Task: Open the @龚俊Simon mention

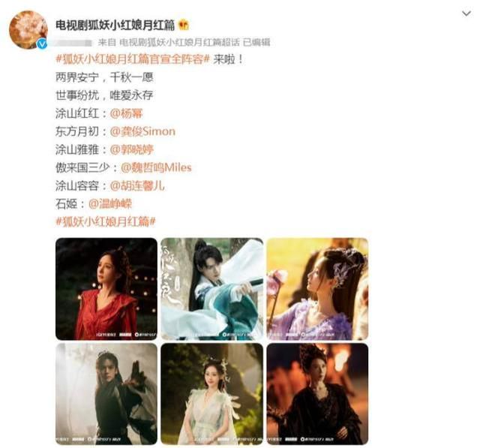Action: (142, 131)
